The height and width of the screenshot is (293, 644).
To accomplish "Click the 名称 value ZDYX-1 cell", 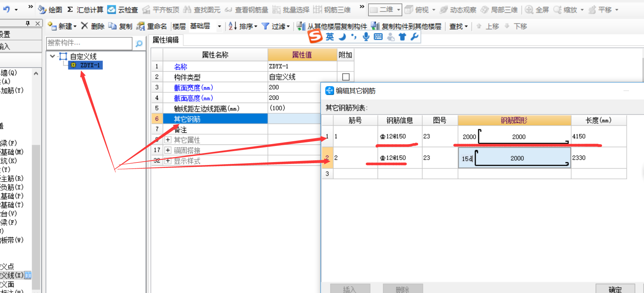I will (x=302, y=66).
